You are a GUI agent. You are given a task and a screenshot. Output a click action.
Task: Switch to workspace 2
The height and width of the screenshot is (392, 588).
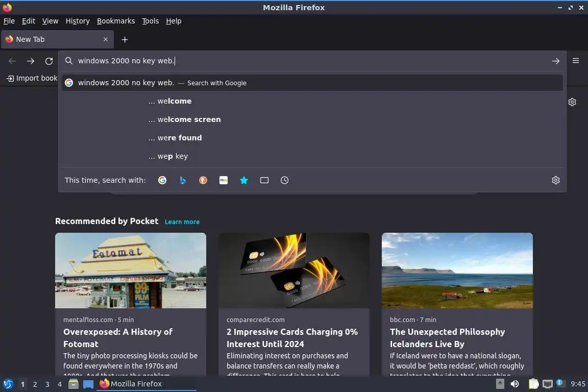click(35, 384)
